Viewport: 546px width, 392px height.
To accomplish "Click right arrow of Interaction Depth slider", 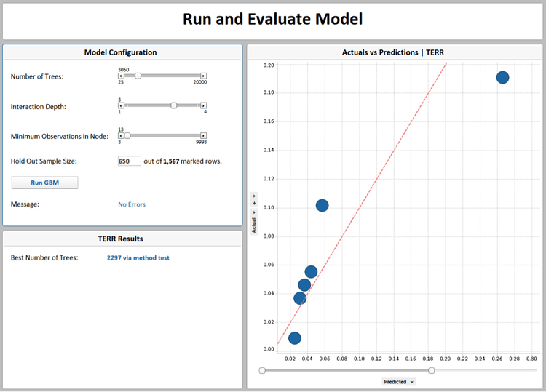I will coord(203,105).
